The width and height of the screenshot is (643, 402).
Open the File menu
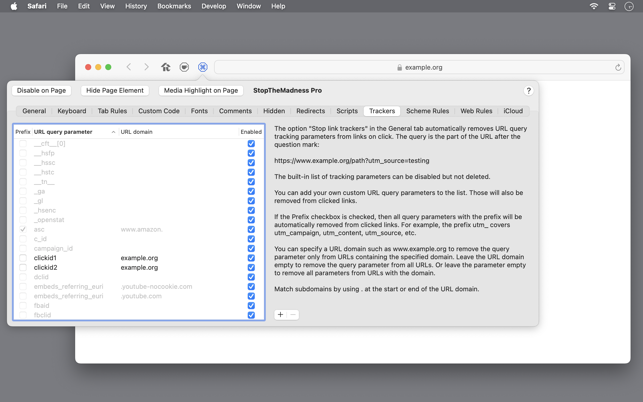pyautogui.click(x=62, y=6)
